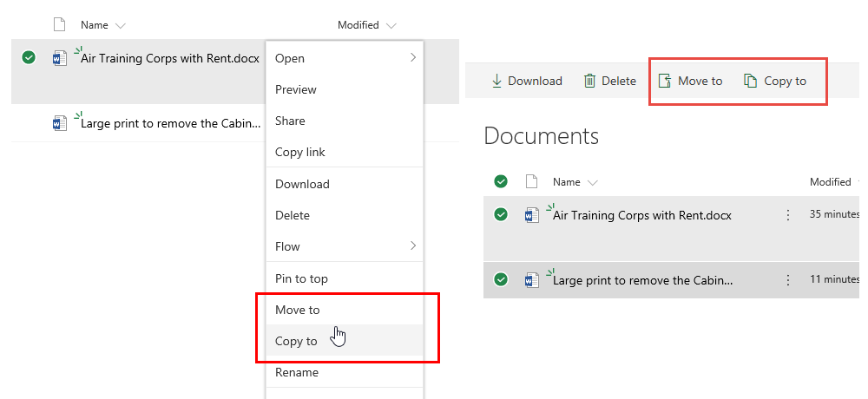Click the Copy to icon in toolbar

[751, 81]
